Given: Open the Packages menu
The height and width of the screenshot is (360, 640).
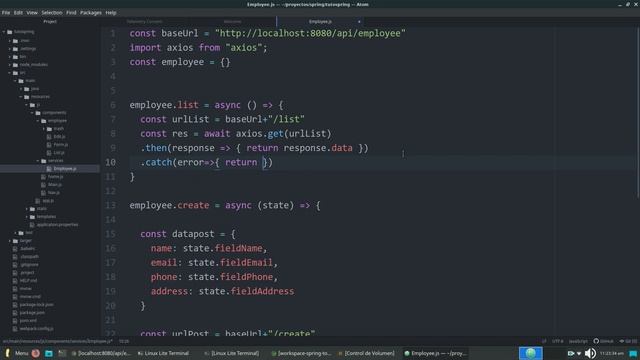Looking at the screenshot, I should click(91, 13).
